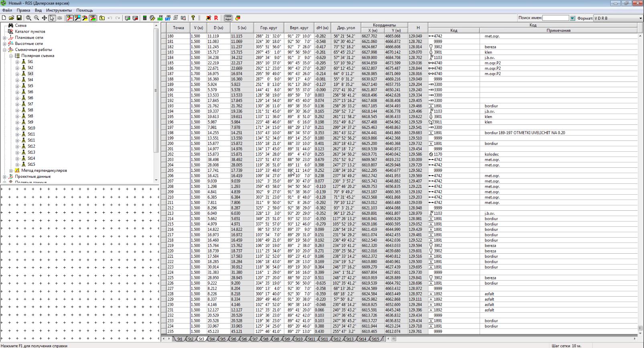This screenshot has width=644, height=348.
Task: Expand the Плановые сети tree node
Action: pyautogui.click(x=5, y=38)
